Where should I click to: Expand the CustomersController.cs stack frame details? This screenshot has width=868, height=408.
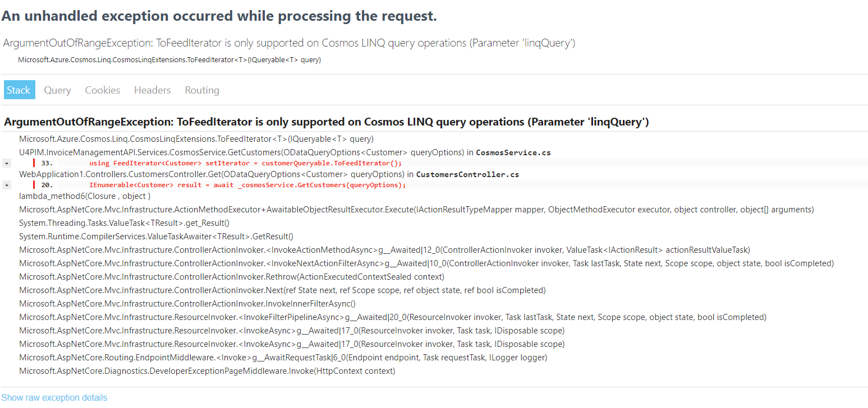click(x=6, y=185)
